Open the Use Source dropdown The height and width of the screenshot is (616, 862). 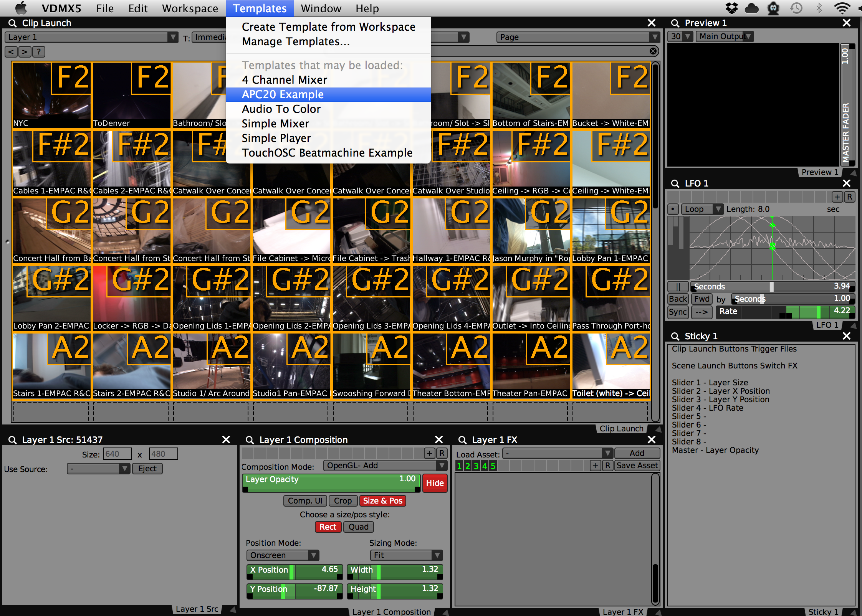(x=98, y=469)
